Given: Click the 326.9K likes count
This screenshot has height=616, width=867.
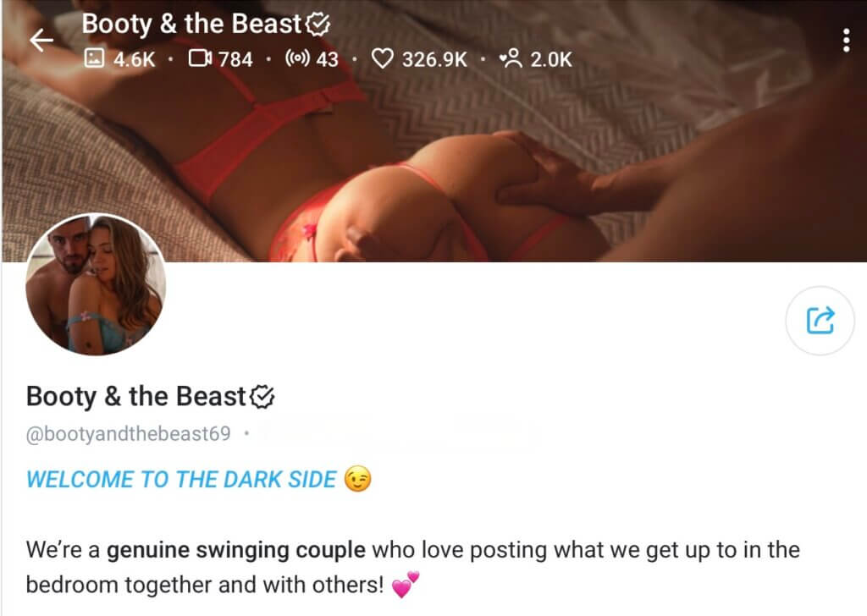Looking at the screenshot, I should [x=434, y=59].
